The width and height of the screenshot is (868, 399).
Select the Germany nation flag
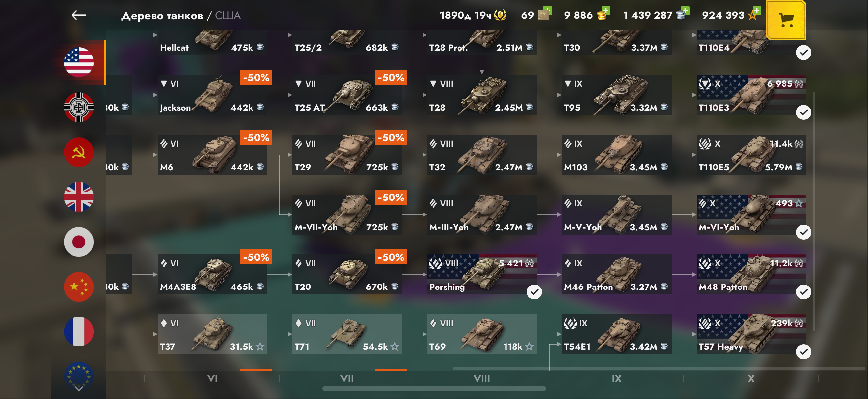(x=79, y=107)
